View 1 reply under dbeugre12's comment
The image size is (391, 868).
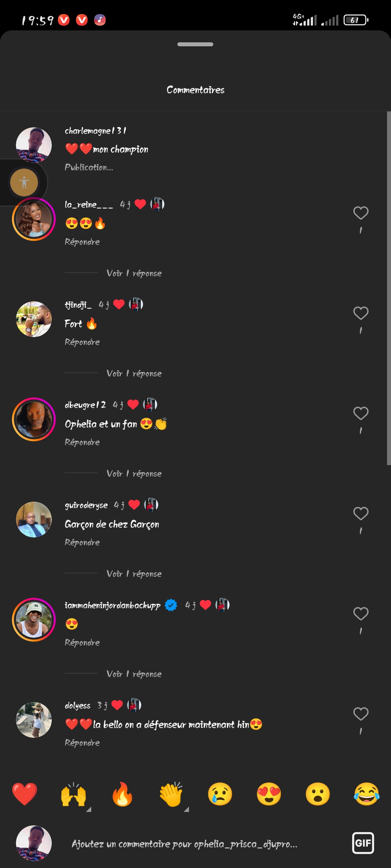click(134, 473)
